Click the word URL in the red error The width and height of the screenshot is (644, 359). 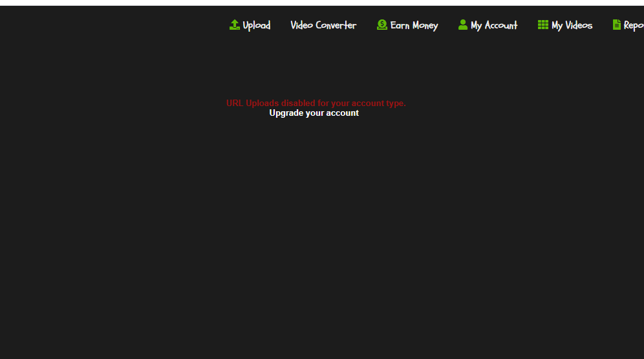click(235, 103)
